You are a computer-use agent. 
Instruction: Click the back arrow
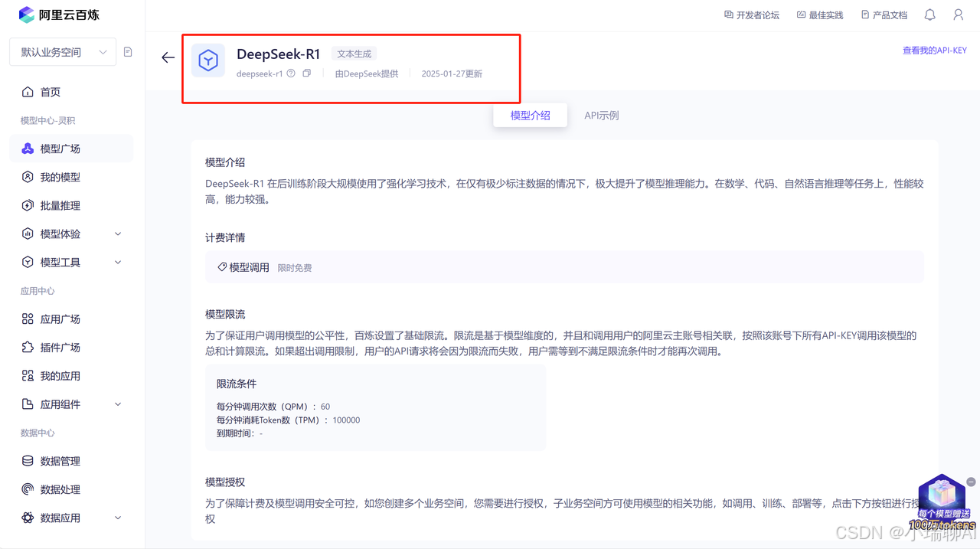[x=168, y=57]
